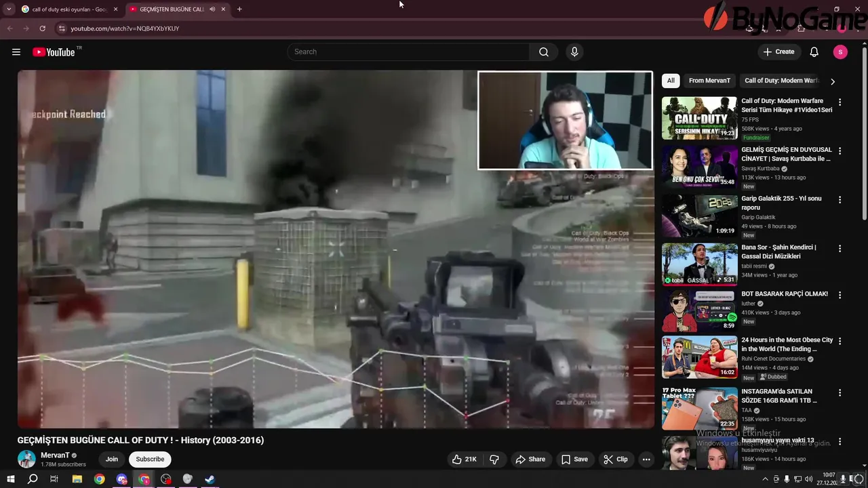
Task: Open options for INSTAGRAM'da SATILAN video
Action: point(840,393)
